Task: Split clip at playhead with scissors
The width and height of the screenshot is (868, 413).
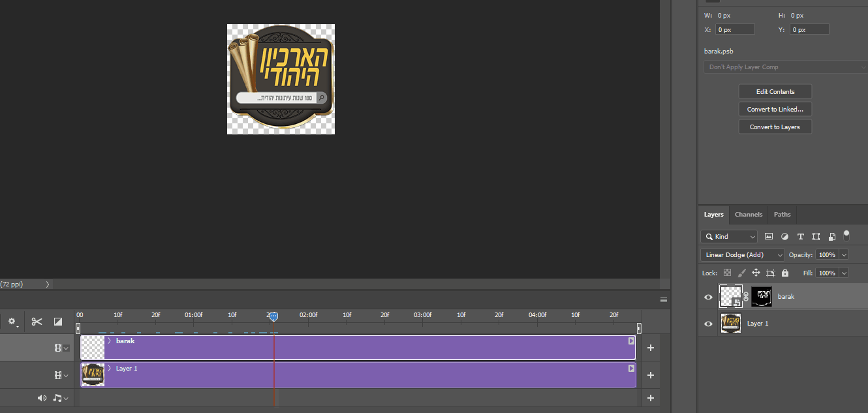Action: pyautogui.click(x=37, y=322)
